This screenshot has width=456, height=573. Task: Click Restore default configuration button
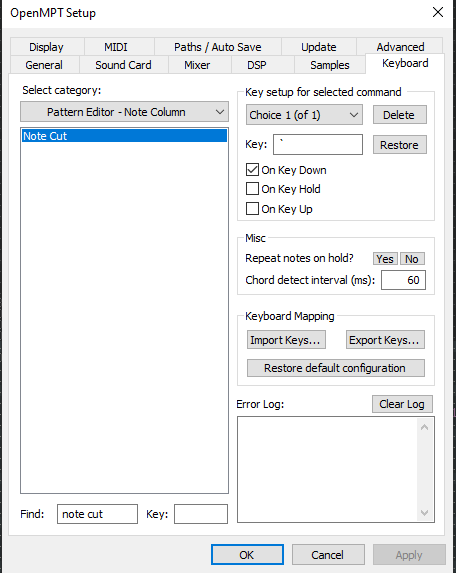[336, 368]
